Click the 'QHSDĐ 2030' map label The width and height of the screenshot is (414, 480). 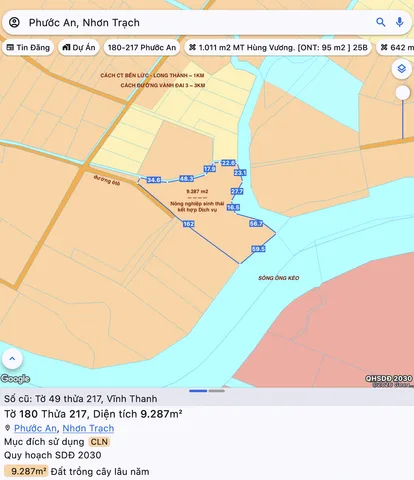tap(389, 378)
